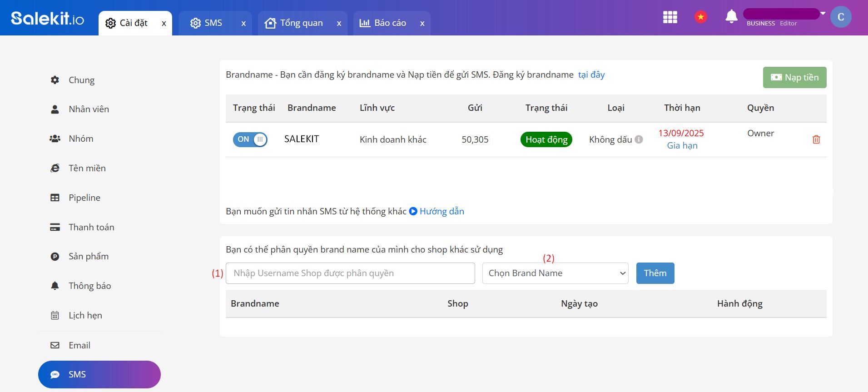868x392 pixels.
Task: Click the Thêm button
Action: [x=655, y=273]
